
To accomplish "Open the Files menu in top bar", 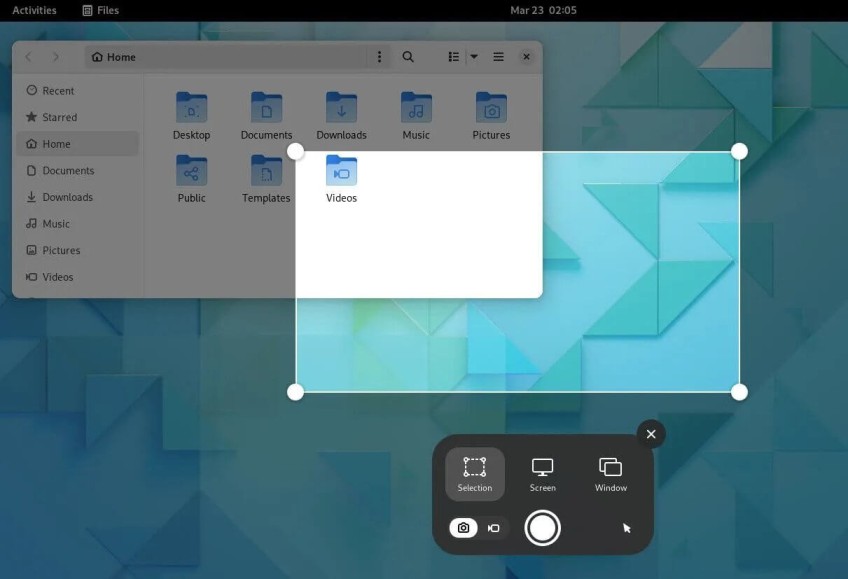I will [101, 10].
